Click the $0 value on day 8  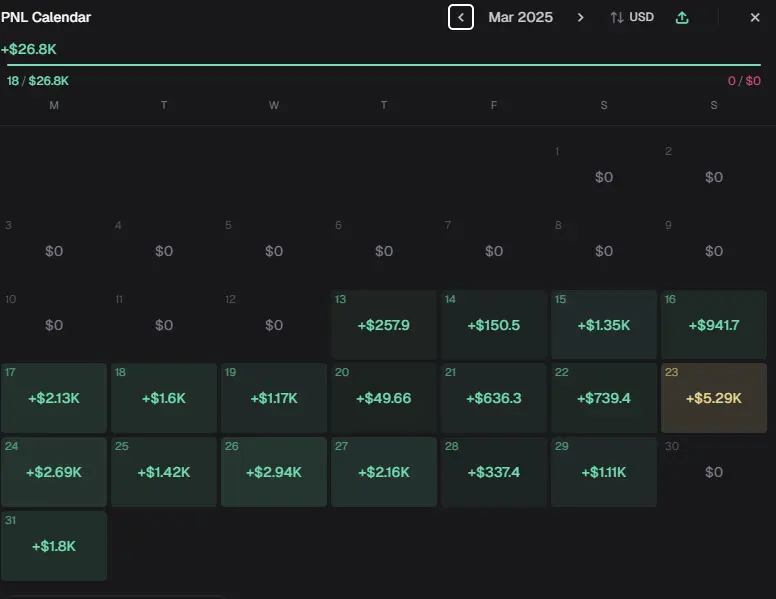pos(604,251)
